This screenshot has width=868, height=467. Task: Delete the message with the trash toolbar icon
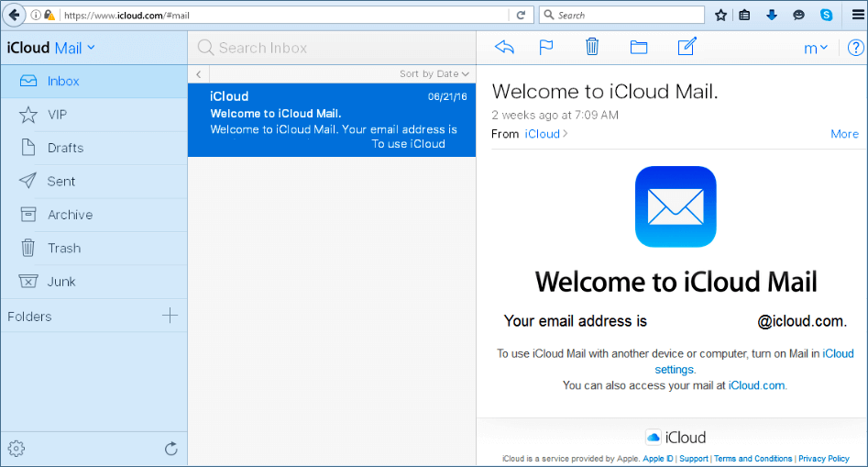click(x=592, y=47)
